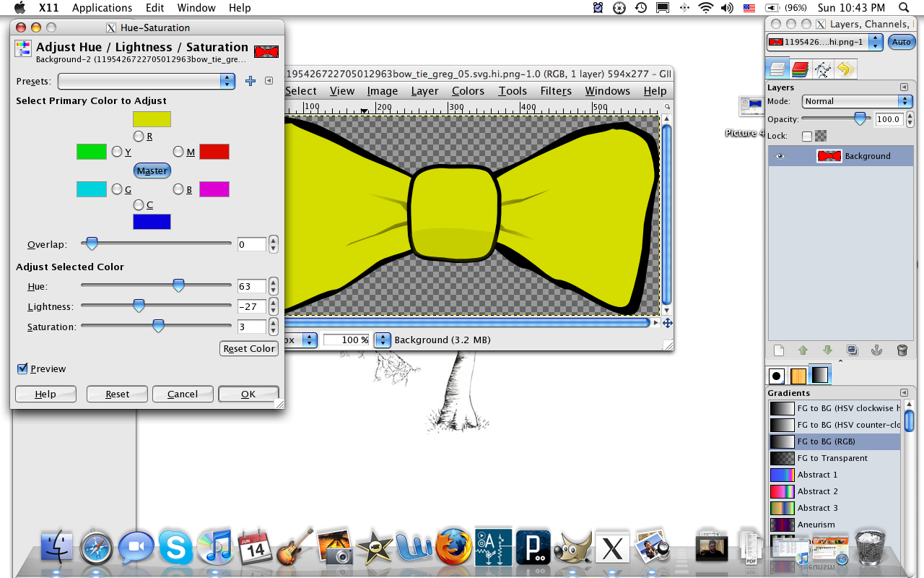Open the layer Mode dropdown
The height and width of the screenshot is (578, 924).
pos(857,101)
